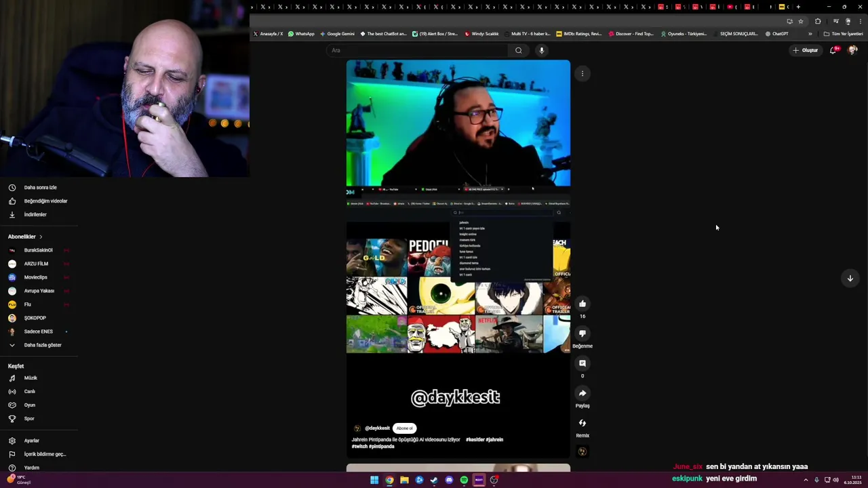Screen dimensions: 868x488
Task: Open Daha sonra izle (Watch later)
Action: click(39, 188)
